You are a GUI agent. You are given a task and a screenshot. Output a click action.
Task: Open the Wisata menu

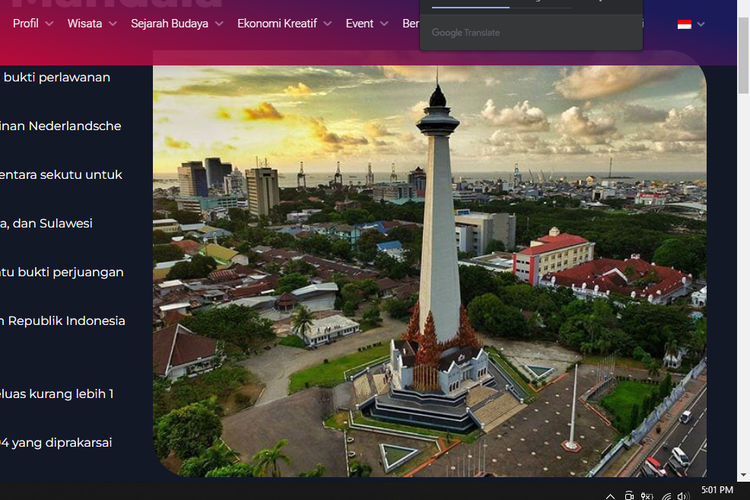pyautogui.click(x=85, y=23)
